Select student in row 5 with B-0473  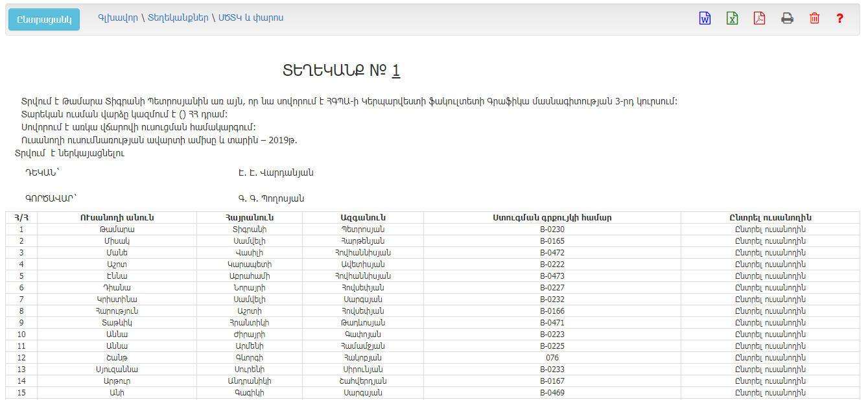[770, 276]
